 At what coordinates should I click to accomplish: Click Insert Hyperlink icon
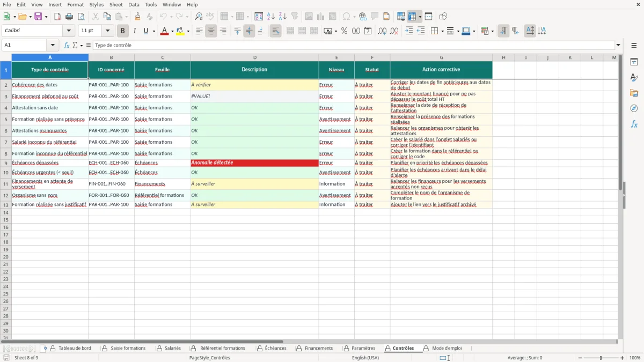(363, 17)
